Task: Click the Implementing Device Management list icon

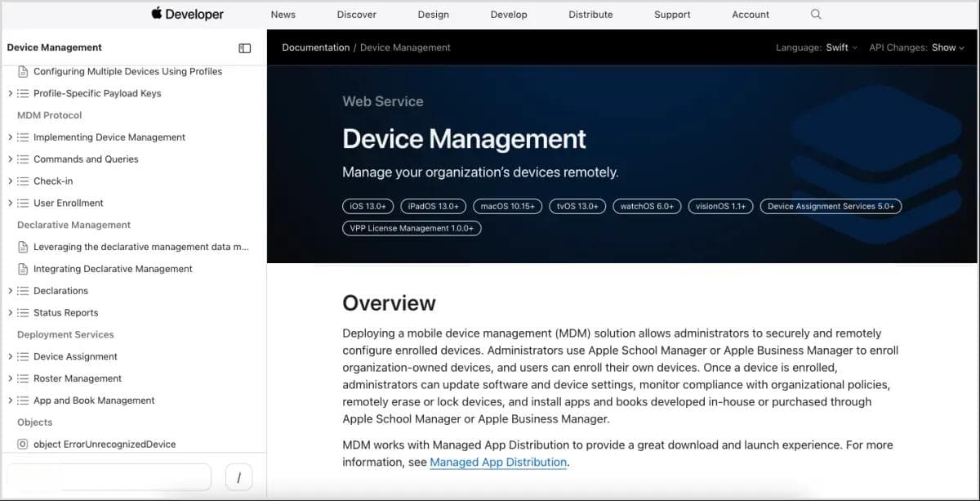Action: (x=23, y=137)
